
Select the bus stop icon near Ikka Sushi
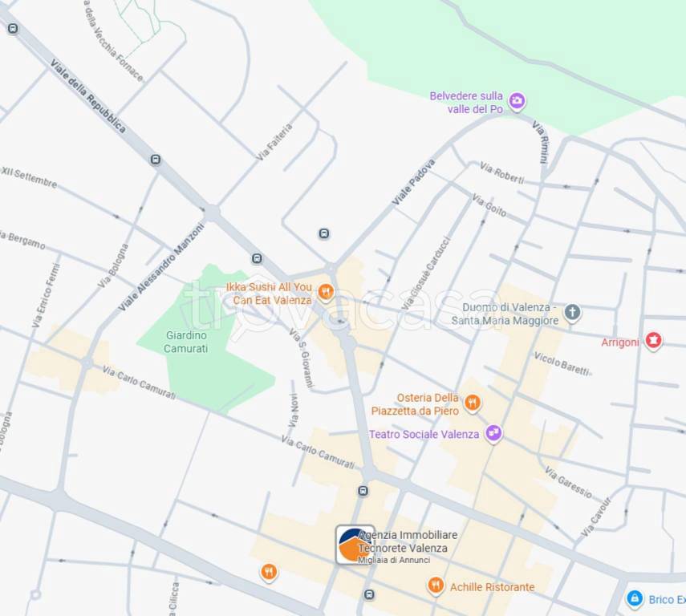[x=258, y=258]
